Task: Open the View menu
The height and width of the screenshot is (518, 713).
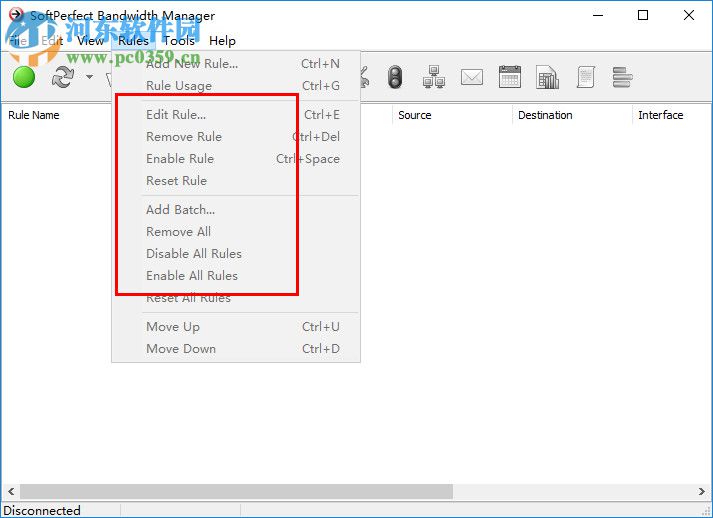Action: click(x=90, y=40)
